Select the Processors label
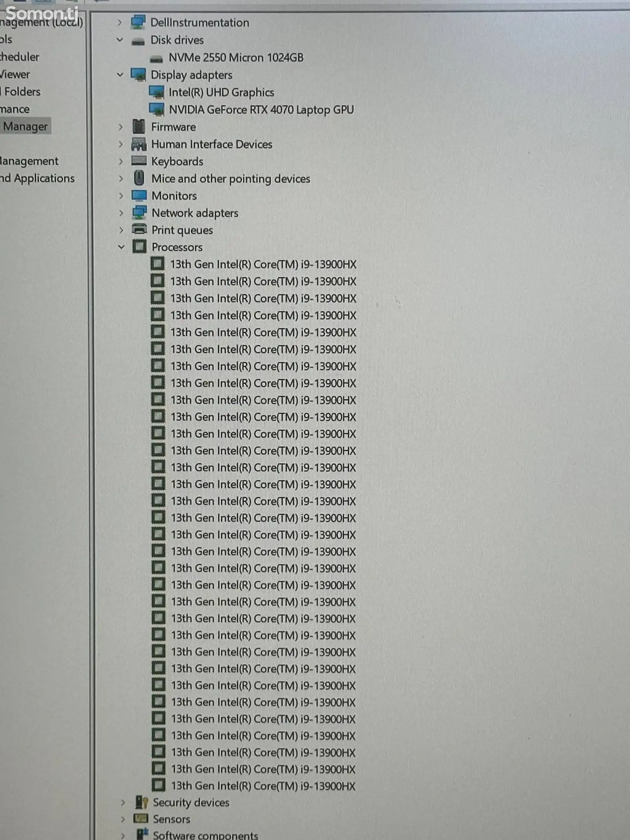Screen dimensions: 630x840 [177, 247]
